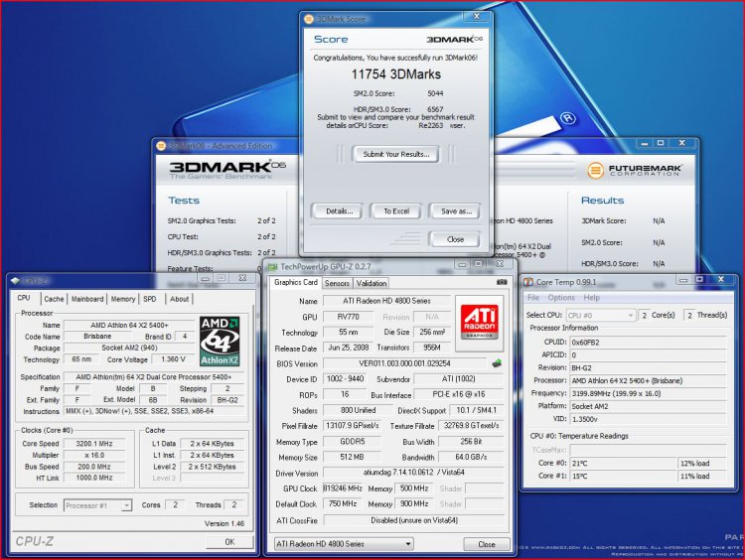Image resolution: width=745 pixels, height=560 pixels.
Task: Switch to the Mainboard tab in CPU-Z
Action: click(87, 299)
